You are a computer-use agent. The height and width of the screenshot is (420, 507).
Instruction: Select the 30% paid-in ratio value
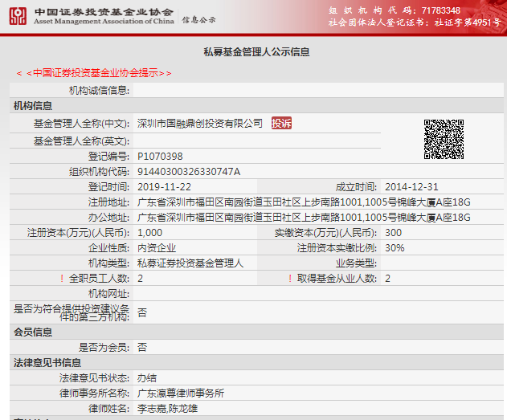click(395, 248)
